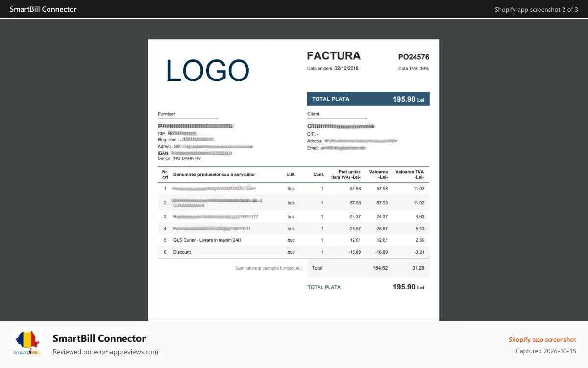The height and width of the screenshot is (368, 588).
Task: Click the TOTAL PLATA blue banner
Action: coord(368,99)
